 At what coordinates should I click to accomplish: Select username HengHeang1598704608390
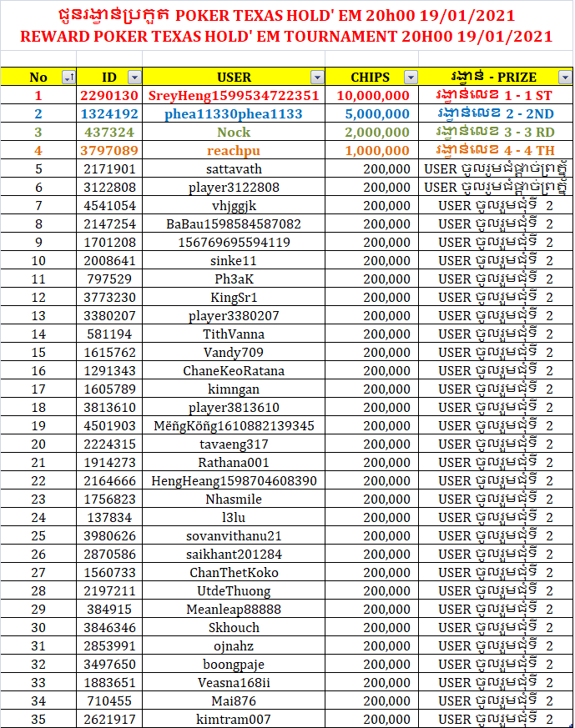coord(234,480)
